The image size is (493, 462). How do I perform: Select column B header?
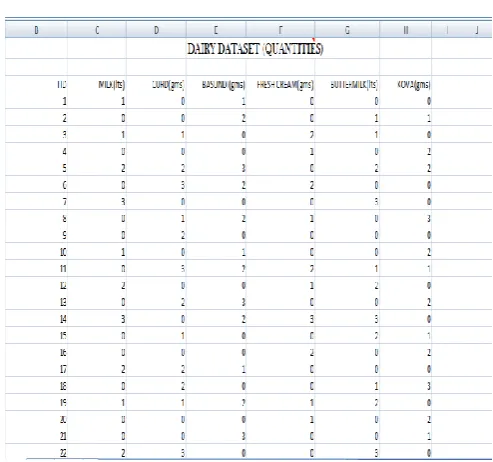[36, 30]
